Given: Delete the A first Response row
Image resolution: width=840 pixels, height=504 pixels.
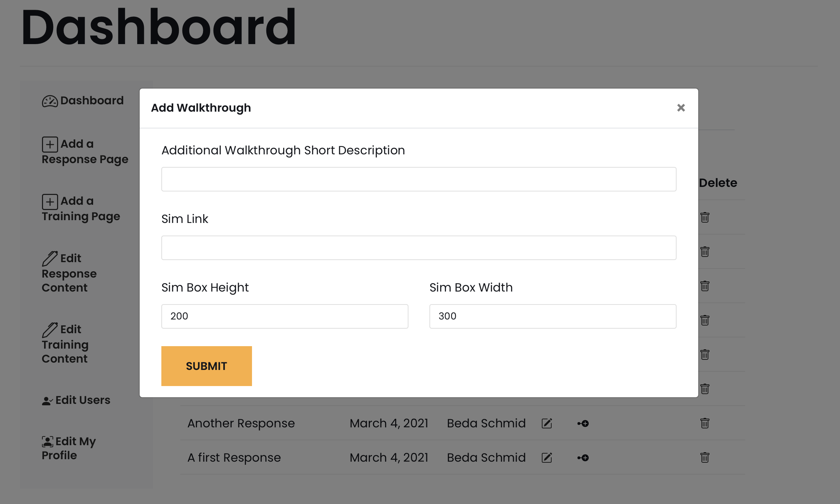Looking at the screenshot, I should [705, 457].
